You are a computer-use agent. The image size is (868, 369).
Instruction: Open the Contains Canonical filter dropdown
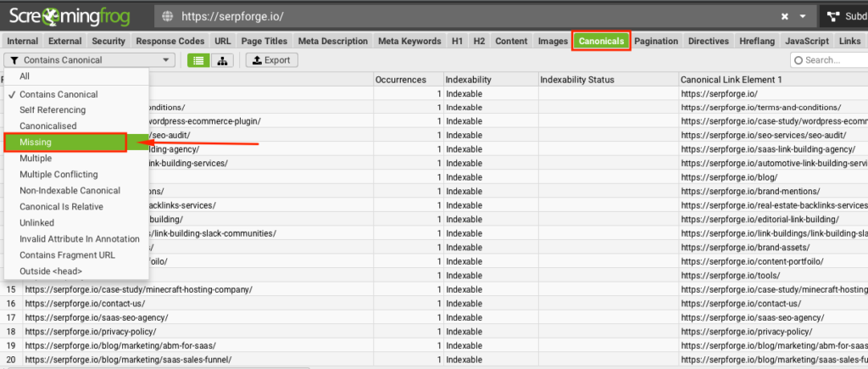tap(89, 60)
